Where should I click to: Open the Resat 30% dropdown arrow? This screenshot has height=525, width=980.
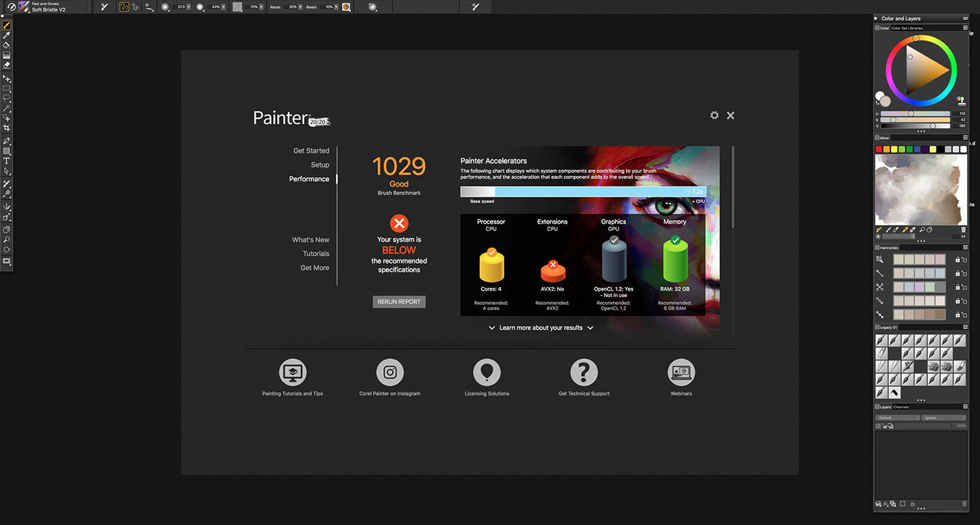[301, 6]
